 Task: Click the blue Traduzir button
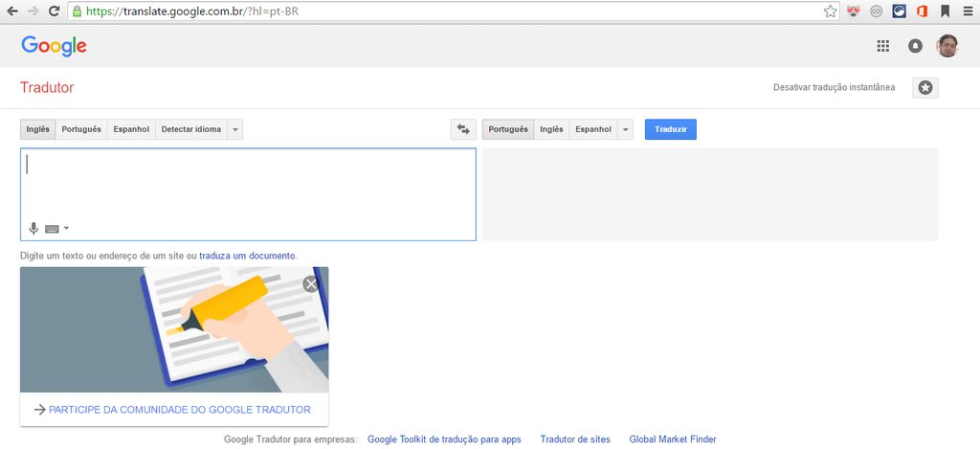671,129
